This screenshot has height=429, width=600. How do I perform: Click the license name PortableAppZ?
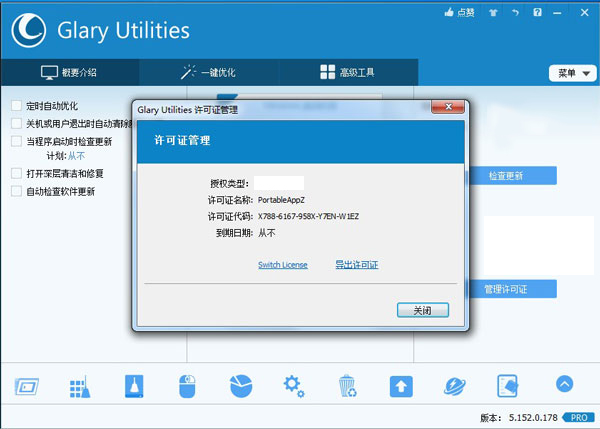281,200
